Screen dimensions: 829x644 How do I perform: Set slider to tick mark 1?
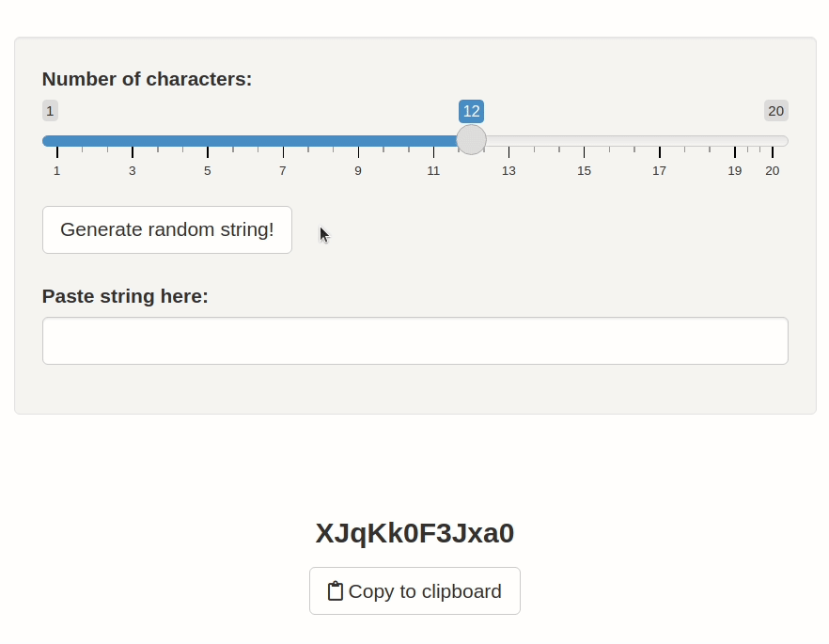[57, 141]
